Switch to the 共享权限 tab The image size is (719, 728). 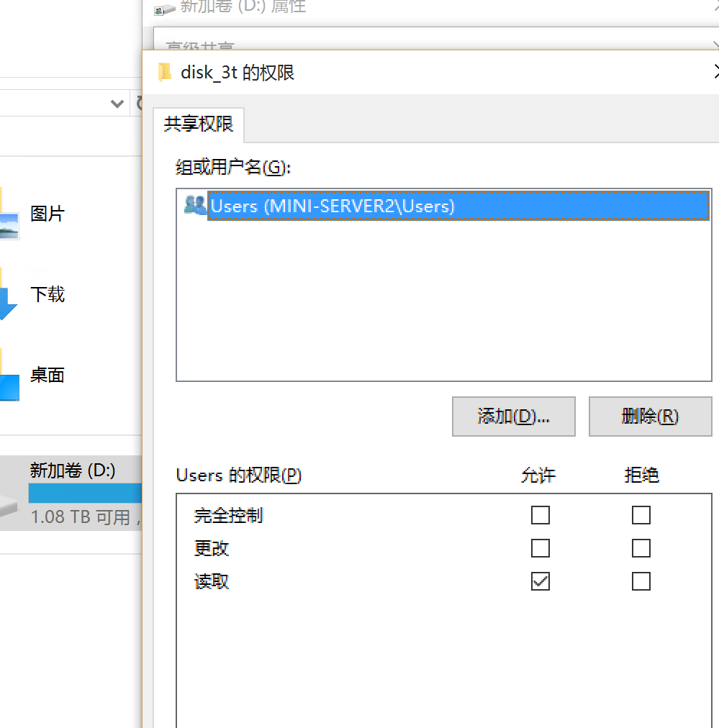pyautogui.click(x=200, y=124)
